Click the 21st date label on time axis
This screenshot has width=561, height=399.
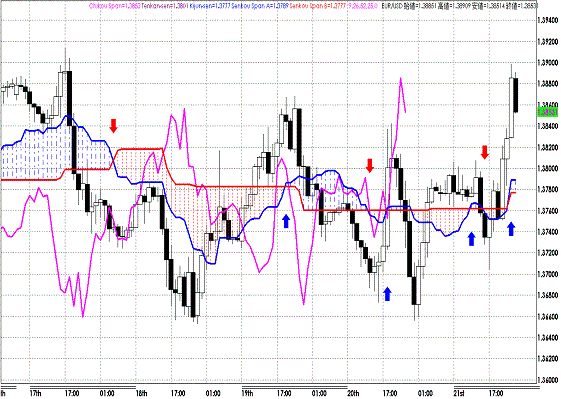tap(459, 394)
